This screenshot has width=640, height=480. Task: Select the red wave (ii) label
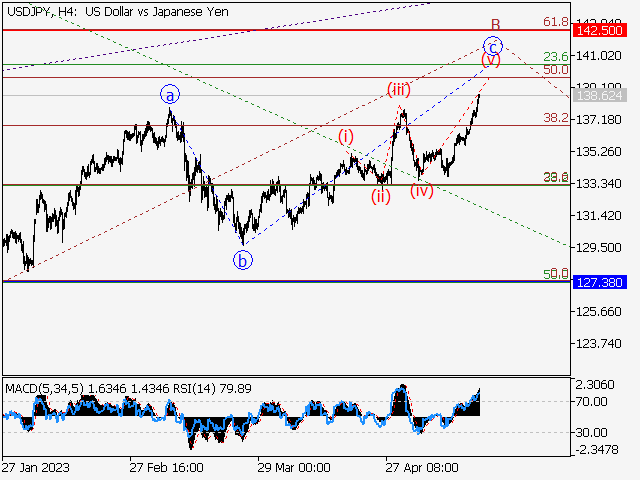pos(381,197)
